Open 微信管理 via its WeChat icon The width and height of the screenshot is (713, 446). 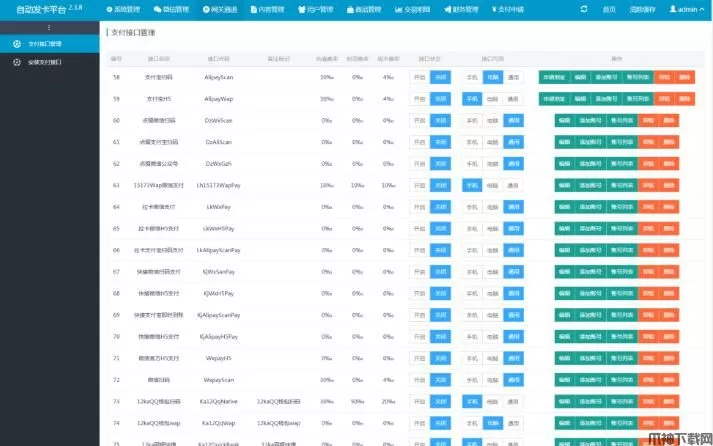(157, 8)
